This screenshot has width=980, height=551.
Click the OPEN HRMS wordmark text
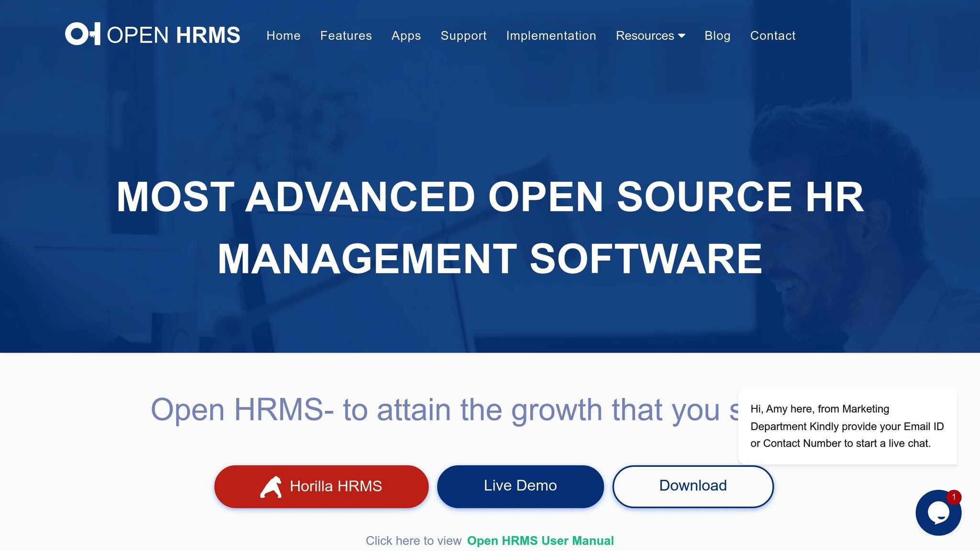point(174,34)
